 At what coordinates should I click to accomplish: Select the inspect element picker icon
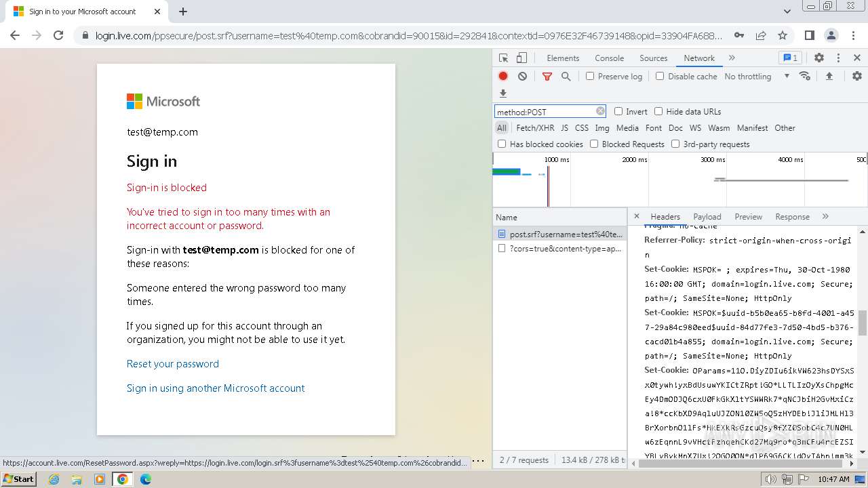click(x=503, y=58)
